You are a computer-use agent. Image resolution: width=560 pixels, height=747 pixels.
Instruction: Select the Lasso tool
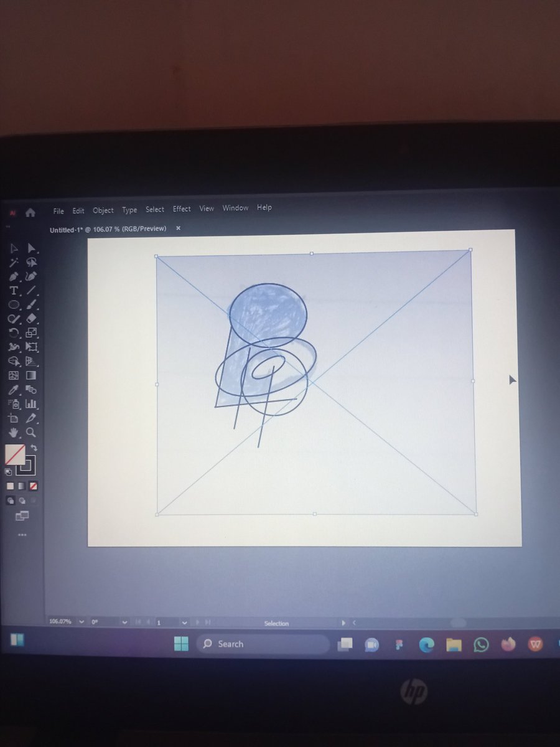(x=32, y=263)
